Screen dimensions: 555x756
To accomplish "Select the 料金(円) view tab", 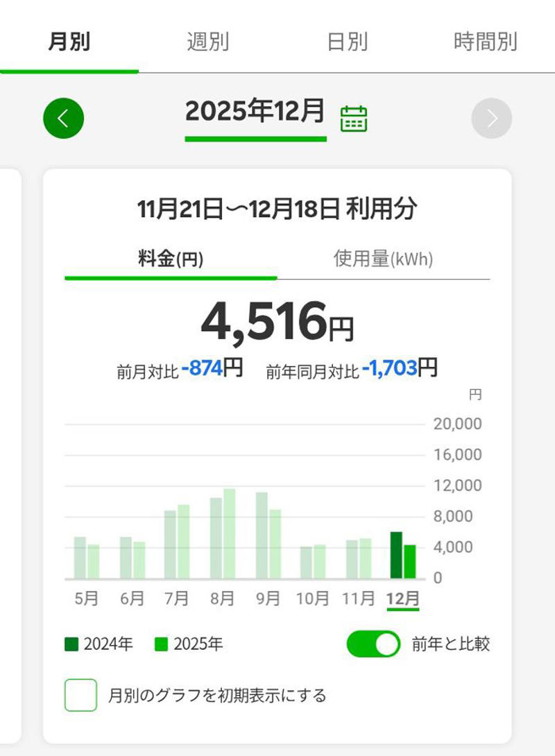I will click(x=171, y=259).
